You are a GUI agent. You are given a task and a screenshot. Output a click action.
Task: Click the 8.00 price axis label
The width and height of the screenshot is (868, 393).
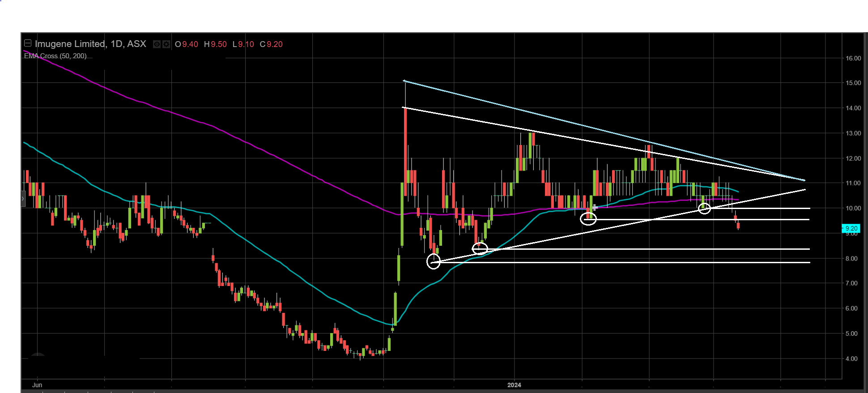[851, 259]
